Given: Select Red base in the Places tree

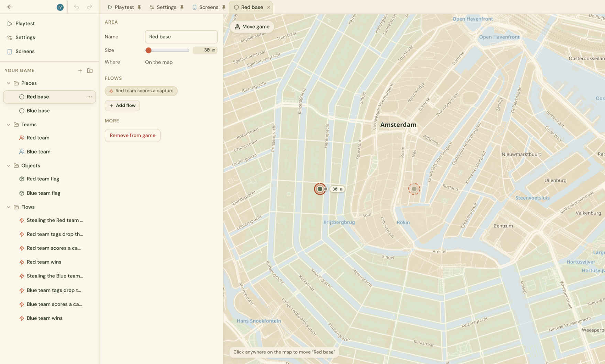Looking at the screenshot, I should tap(49, 97).
